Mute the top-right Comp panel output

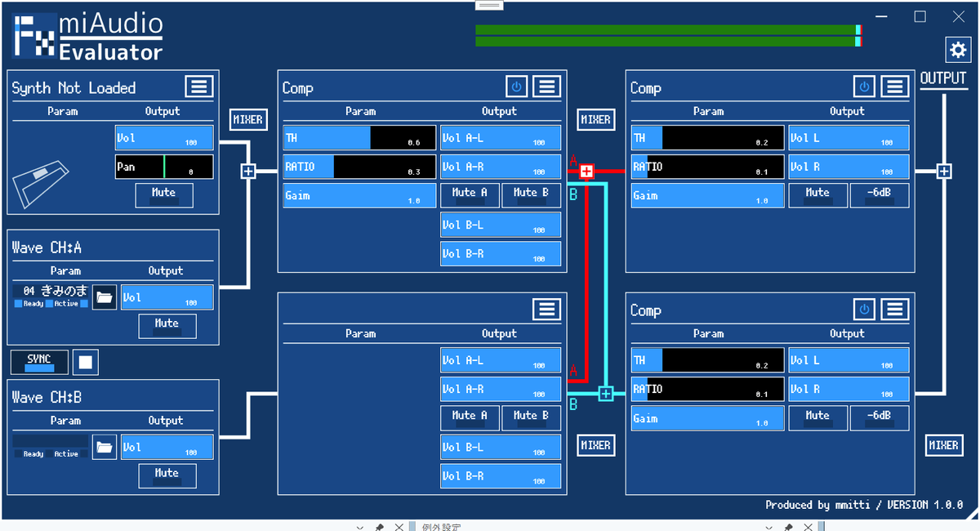[x=817, y=195]
